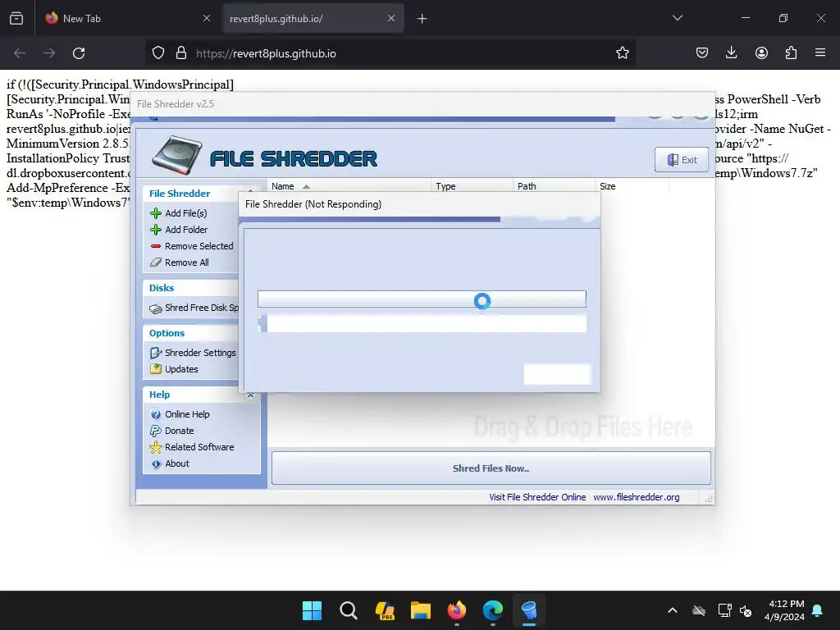Click the File Shredder v2.5 title bar
The width and height of the screenshot is (840, 630).
(422, 104)
